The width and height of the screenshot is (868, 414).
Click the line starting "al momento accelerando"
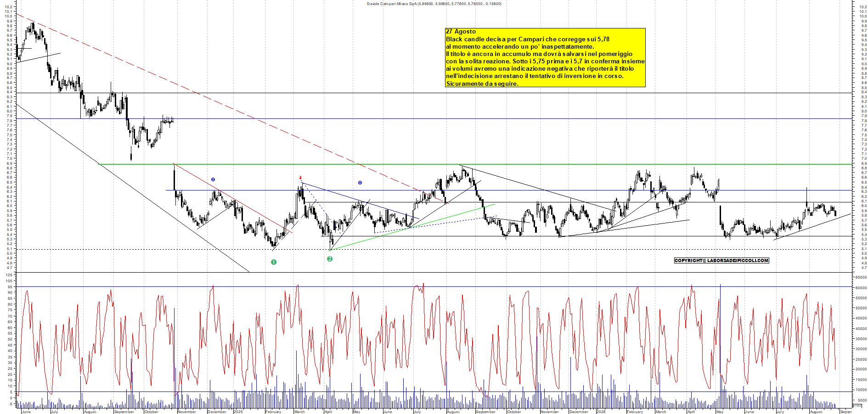[x=520, y=46]
